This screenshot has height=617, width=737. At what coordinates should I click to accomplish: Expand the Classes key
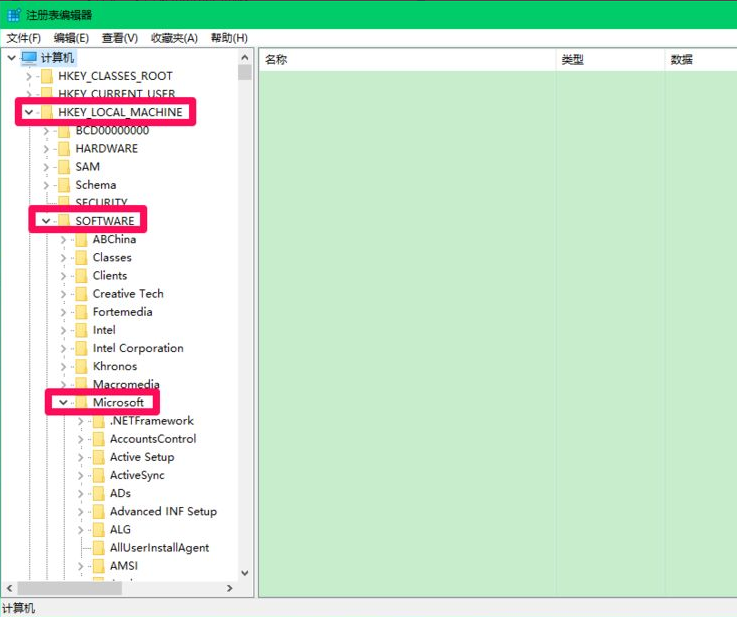pos(63,258)
